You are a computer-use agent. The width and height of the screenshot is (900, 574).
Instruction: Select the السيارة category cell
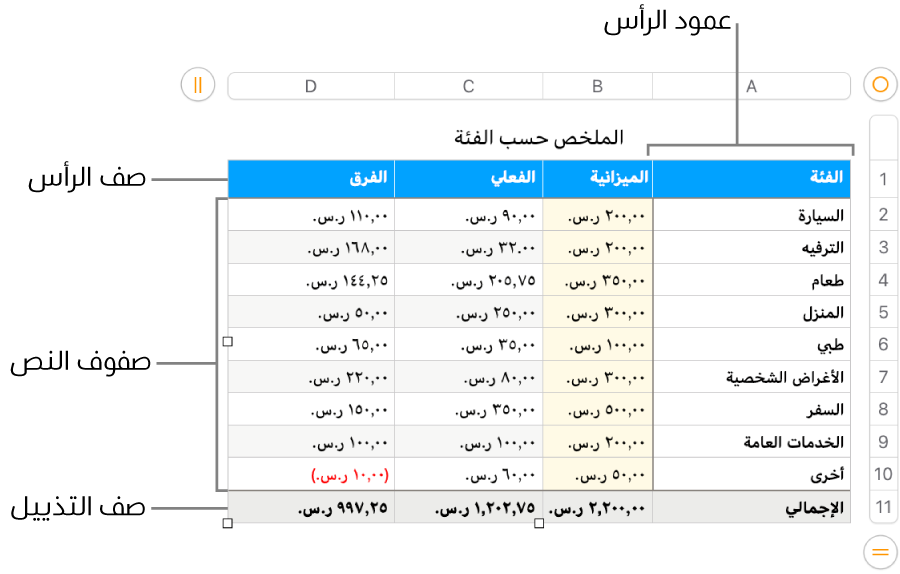[x=751, y=215]
